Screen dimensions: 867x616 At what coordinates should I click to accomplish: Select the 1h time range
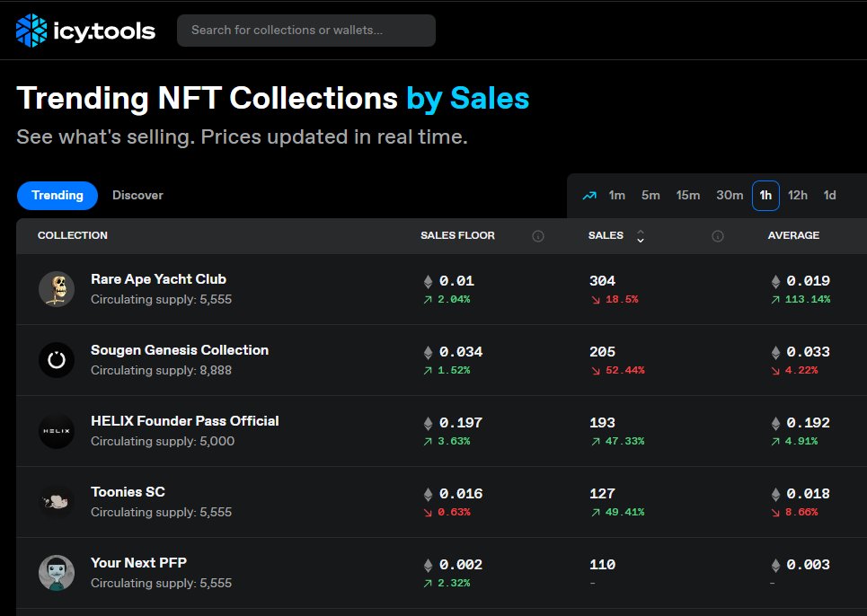pyautogui.click(x=765, y=196)
